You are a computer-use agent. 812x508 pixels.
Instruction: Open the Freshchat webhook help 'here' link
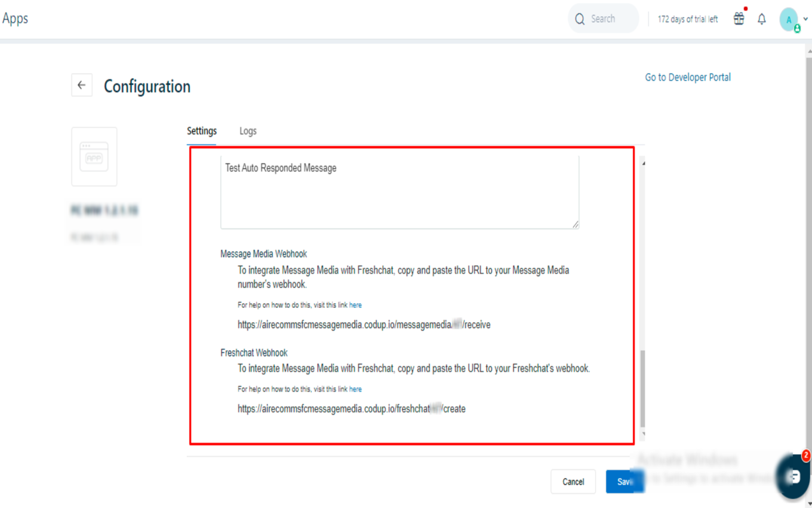point(356,389)
